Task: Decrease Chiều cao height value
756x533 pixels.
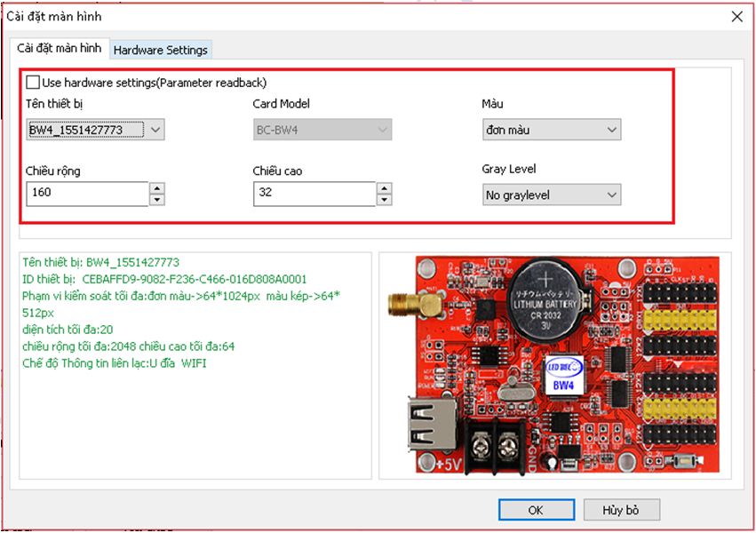Action: (384, 199)
